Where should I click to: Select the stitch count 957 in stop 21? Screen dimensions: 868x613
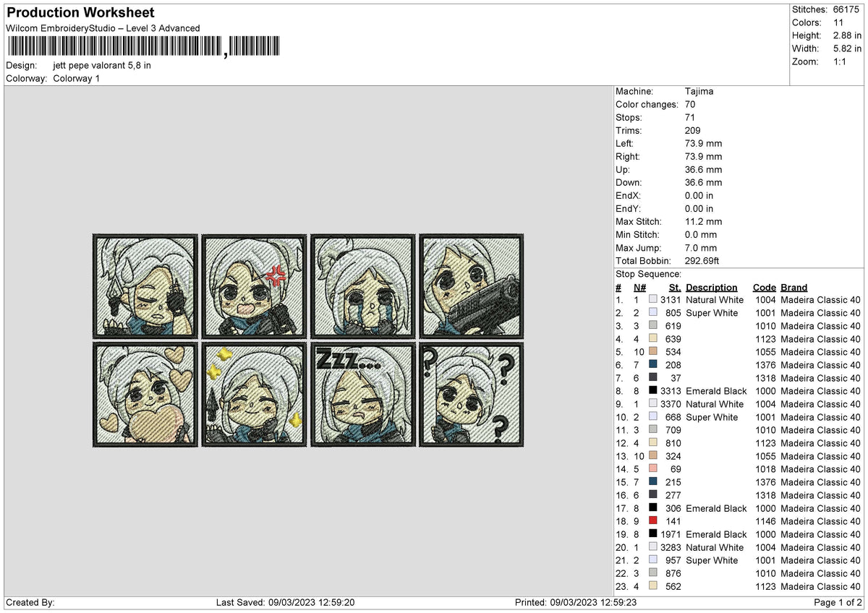[673, 560]
